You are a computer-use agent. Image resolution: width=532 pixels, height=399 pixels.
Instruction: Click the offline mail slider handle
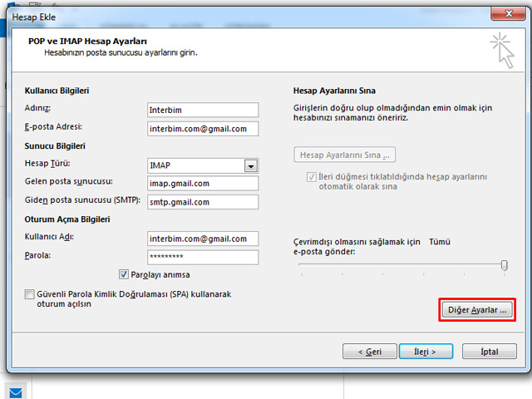pos(504,265)
